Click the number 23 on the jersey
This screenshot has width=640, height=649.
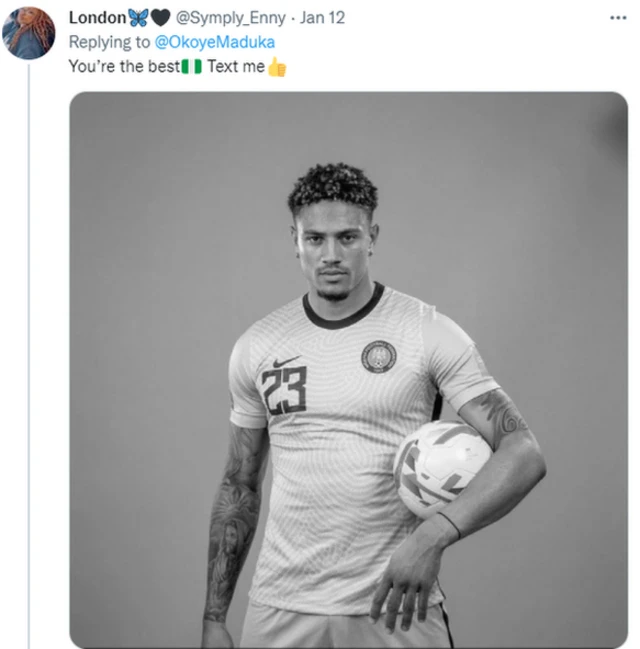pyautogui.click(x=285, y=390)
